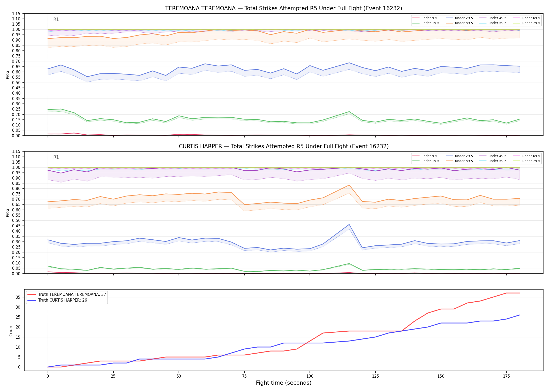This screenshot has width=549, height=392.
Task: Click 'under 79.5' legend entry in top chart
Action: [x=527, y=23]
